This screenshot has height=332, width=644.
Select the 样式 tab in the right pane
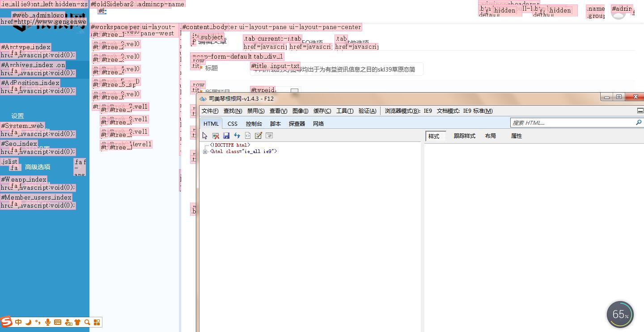pyautogui.click(x=435, y=136)
